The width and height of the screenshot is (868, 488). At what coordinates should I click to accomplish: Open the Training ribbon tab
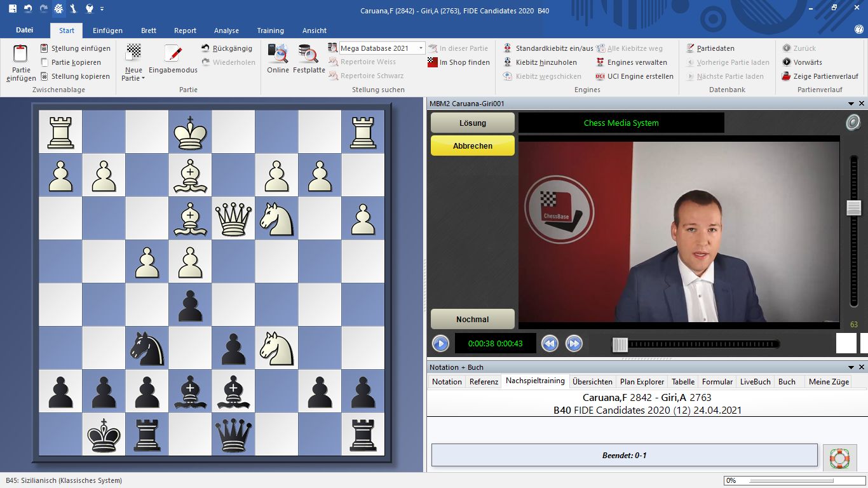click(x=270, y=30)
